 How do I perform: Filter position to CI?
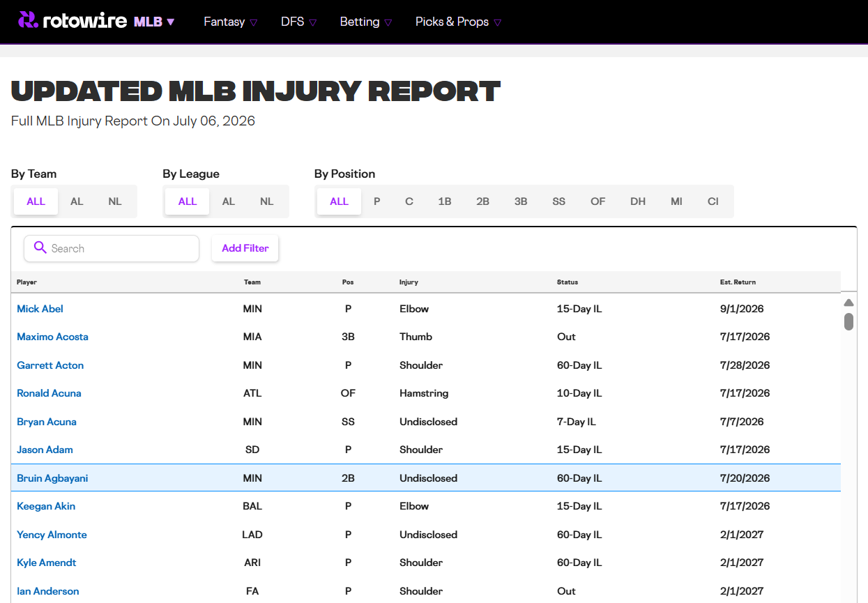[713, 201]
